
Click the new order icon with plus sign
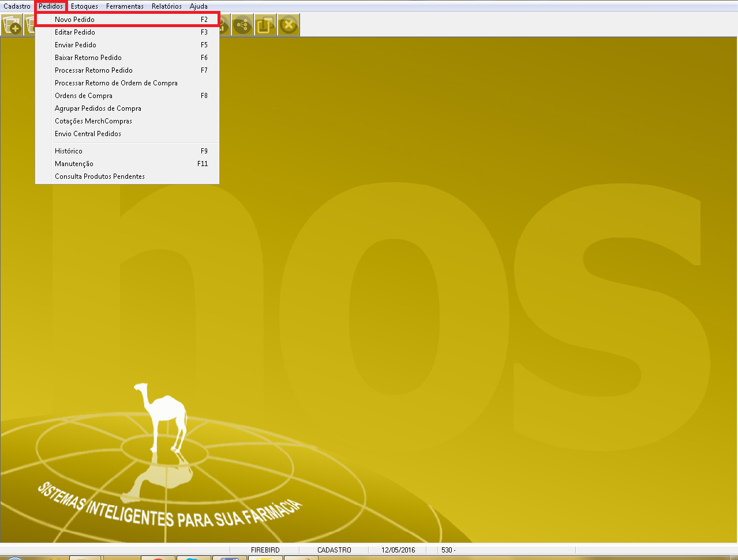pos(12,25)
